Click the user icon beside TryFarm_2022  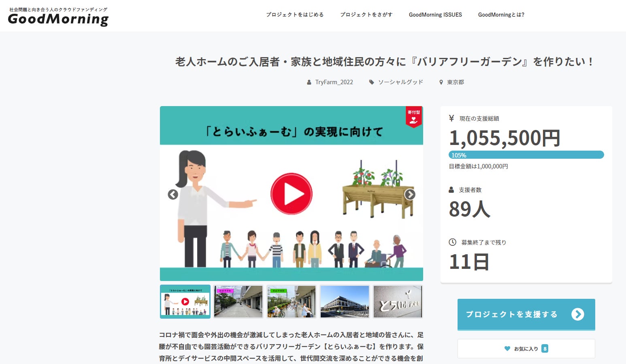[309, 82]
